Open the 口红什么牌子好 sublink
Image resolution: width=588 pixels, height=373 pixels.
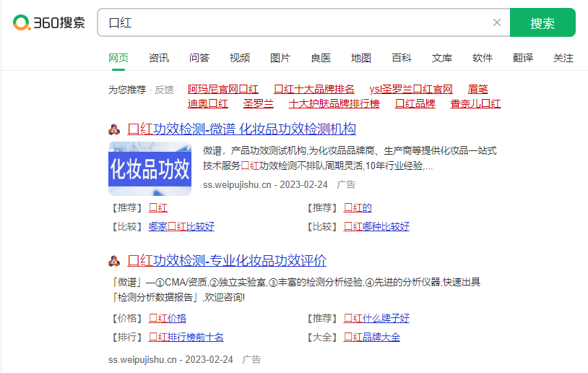click(376, 319)
